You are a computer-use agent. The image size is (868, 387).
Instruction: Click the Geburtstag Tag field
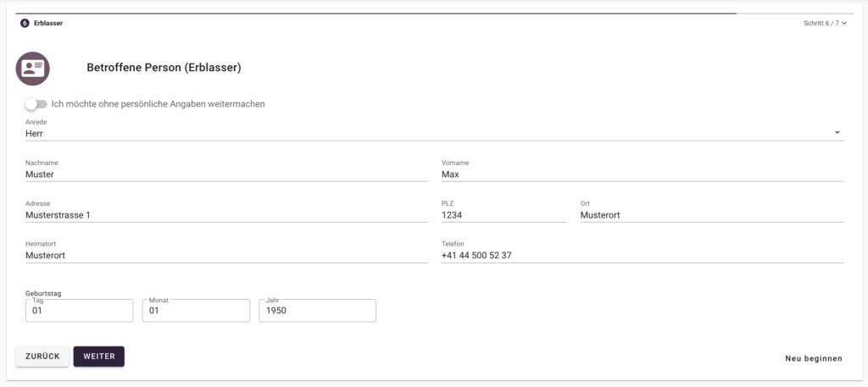(x=79, y=311)
